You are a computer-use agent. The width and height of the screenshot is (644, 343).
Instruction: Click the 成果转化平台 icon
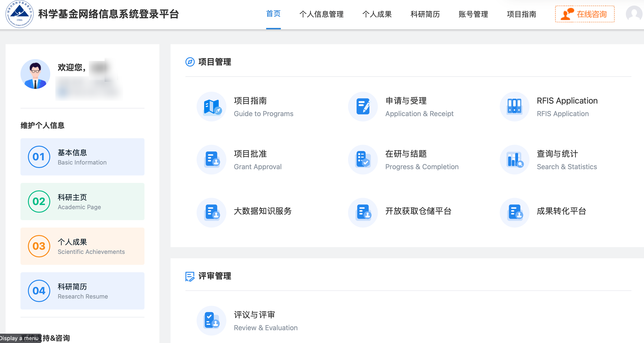514,213
